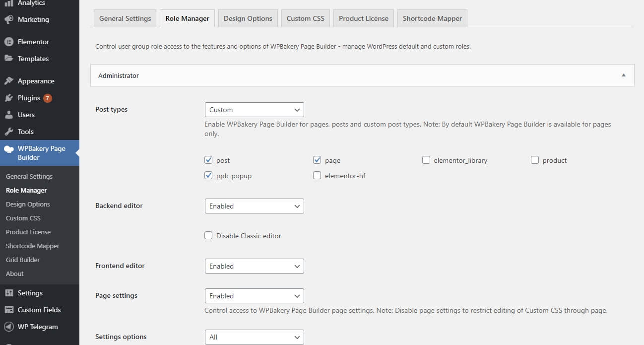Uncheck the post checkbox
Screen dimensions: 644x345
click(208, 160)
